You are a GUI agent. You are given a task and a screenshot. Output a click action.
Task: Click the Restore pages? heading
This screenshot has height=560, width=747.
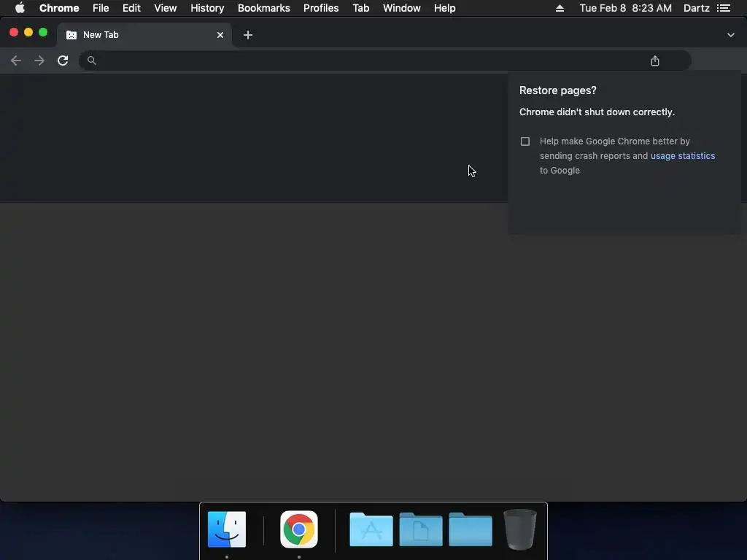[x=558, y=90]
